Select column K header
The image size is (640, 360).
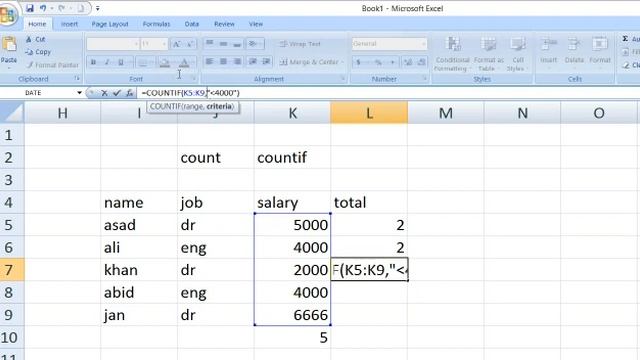point(292,113)
